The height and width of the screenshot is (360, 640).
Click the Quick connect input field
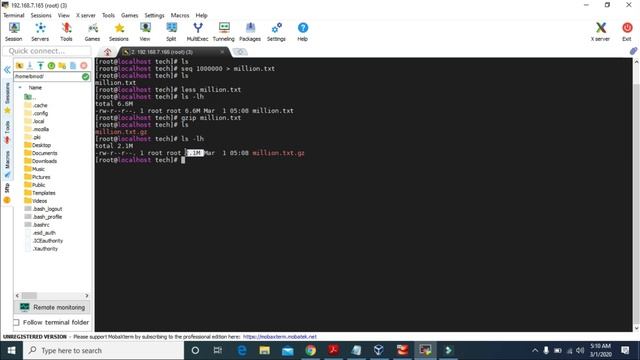pos(47,51)
